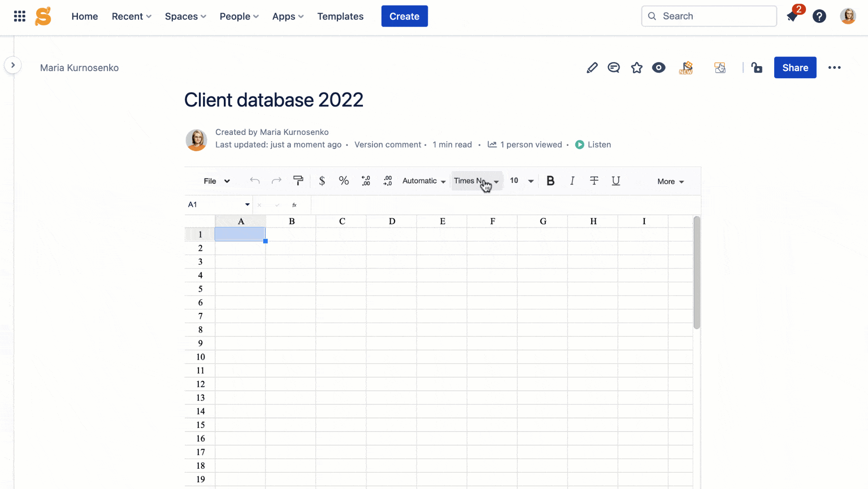Open the three-dot more actions menu
The image size is (868, 489).
point(834,67)
